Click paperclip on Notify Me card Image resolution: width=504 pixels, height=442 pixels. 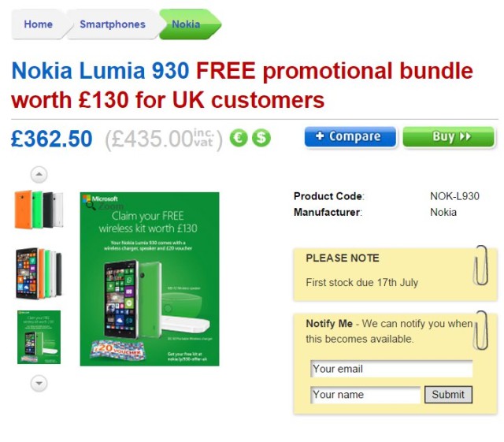click(x=481, y=330)
